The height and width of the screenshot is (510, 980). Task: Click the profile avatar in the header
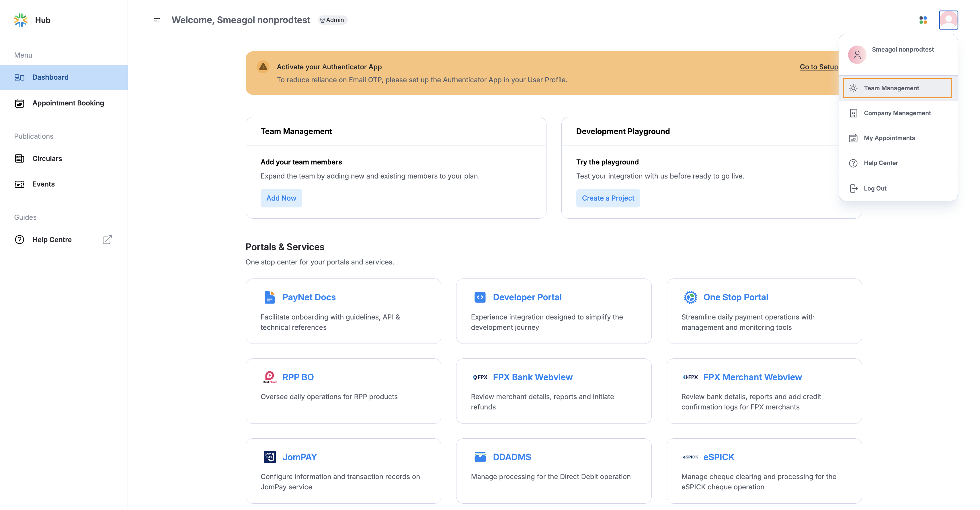tap(948, 20)
